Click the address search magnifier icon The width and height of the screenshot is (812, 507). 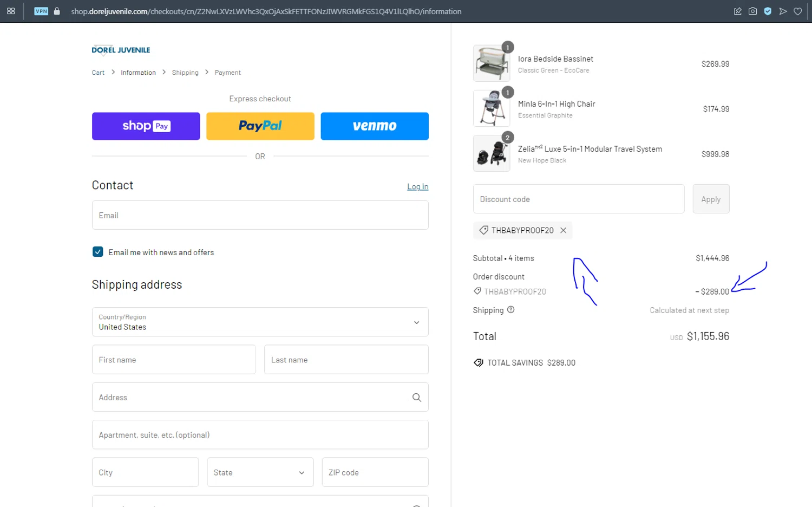(416, 397)
